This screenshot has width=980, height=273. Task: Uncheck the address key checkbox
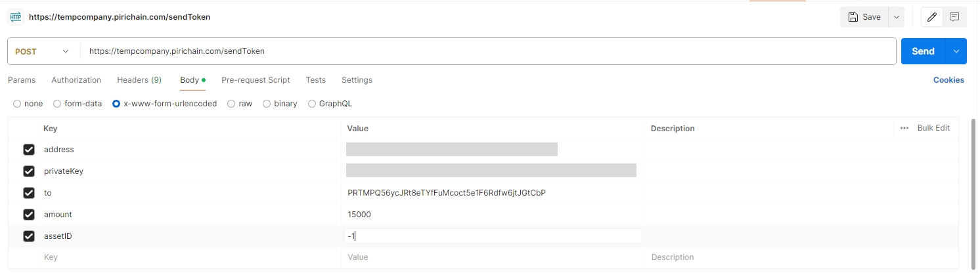pos(29,150)
